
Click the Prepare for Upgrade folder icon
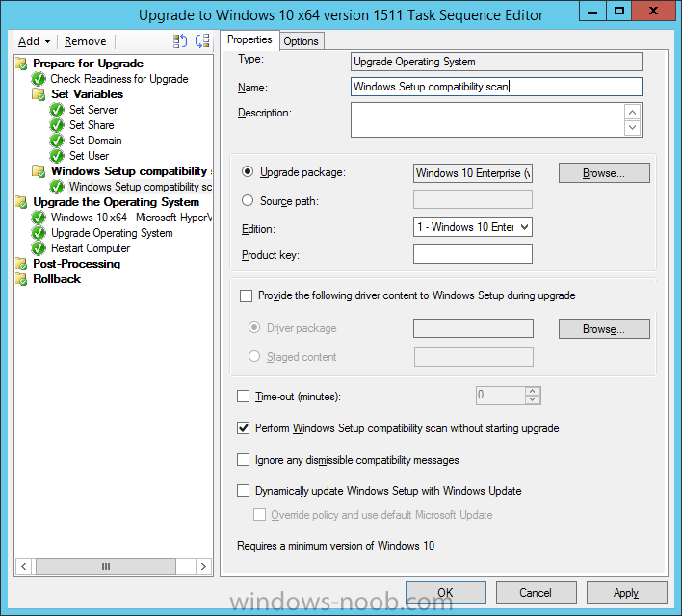click(21, 64)
